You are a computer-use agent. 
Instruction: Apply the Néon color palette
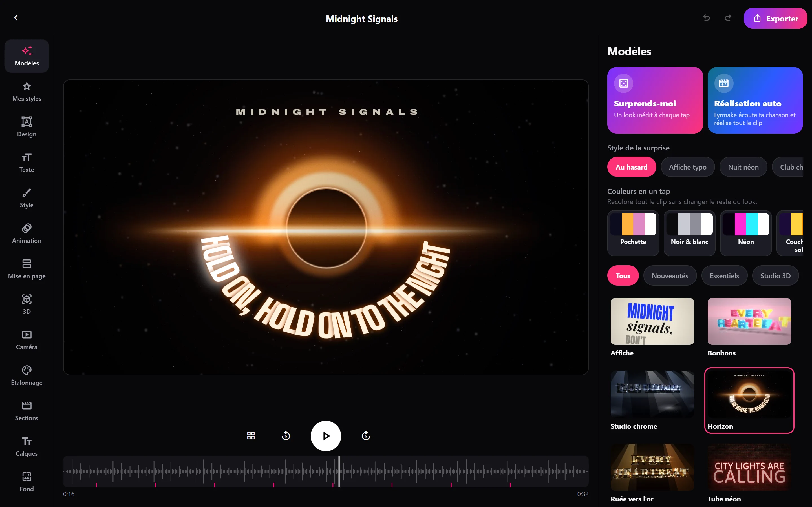click(x=745, y=233)
